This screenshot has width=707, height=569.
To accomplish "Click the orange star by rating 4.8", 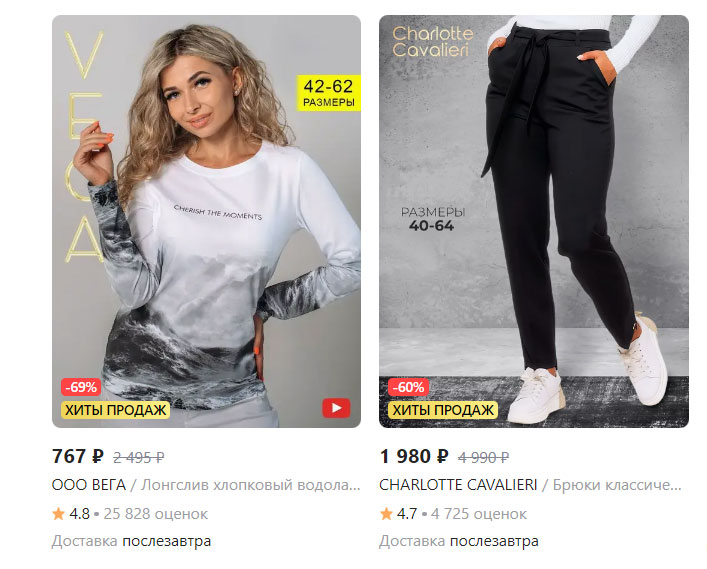I will tap(58, 514).
